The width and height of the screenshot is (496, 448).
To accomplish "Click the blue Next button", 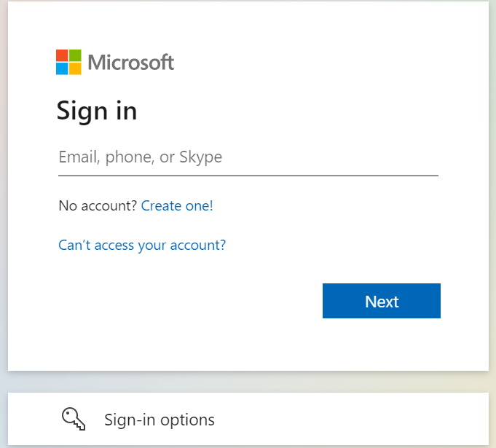I will pyautogui.click(x=382, y=301).
